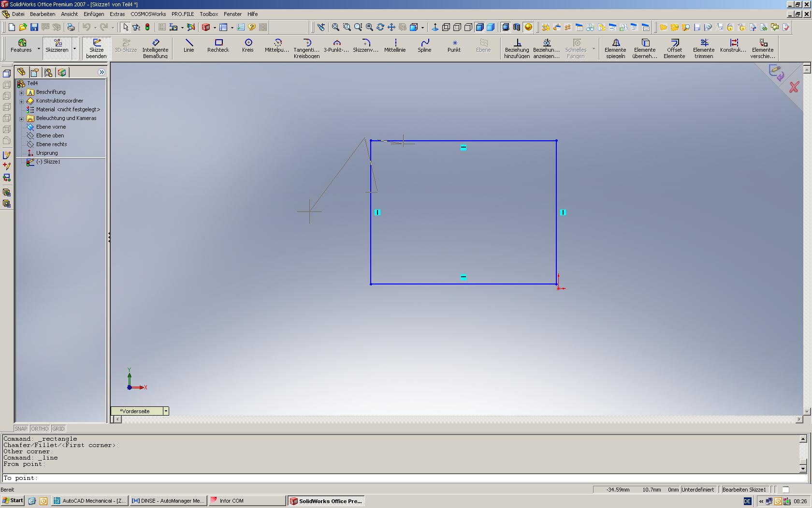This screenshot has height=508, width=812.
Task: Toggle shadows in shaded mode
Action: tap(506, 27)
